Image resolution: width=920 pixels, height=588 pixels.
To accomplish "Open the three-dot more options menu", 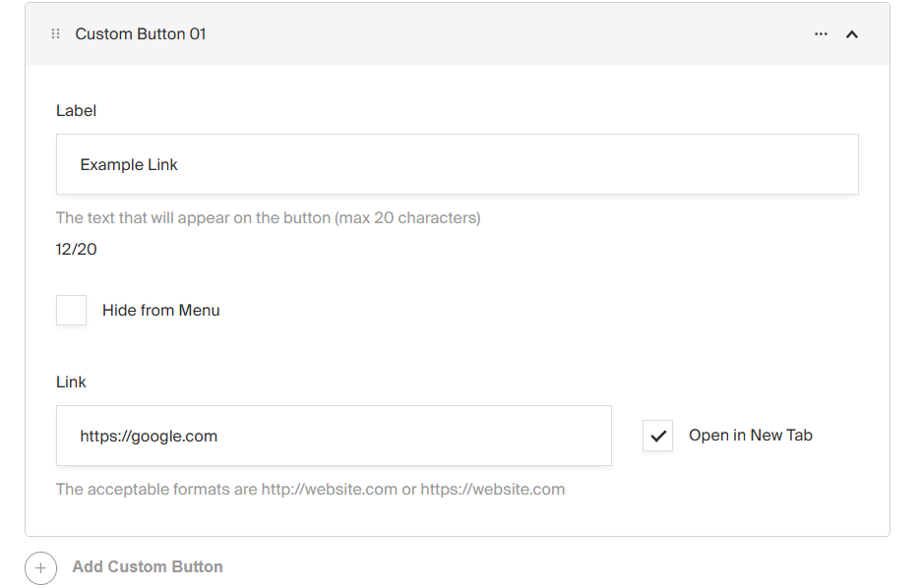I will pyautogui.click(x=821, y=34).
